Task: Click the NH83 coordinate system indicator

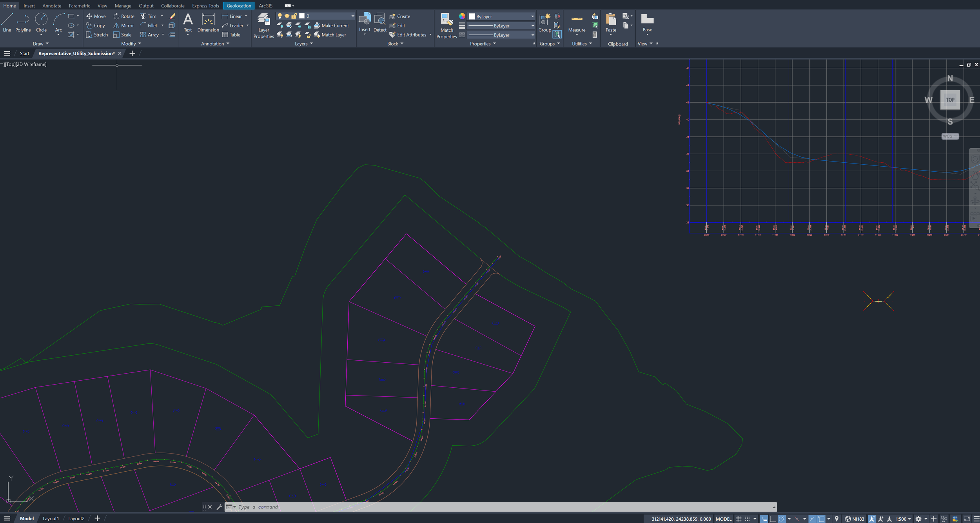Action: click(855, 519)
